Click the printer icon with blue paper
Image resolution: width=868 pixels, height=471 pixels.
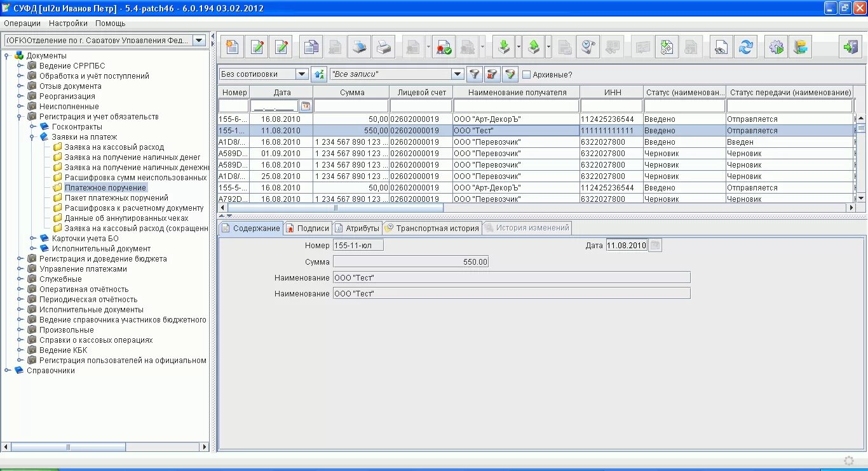coord(360,47)
